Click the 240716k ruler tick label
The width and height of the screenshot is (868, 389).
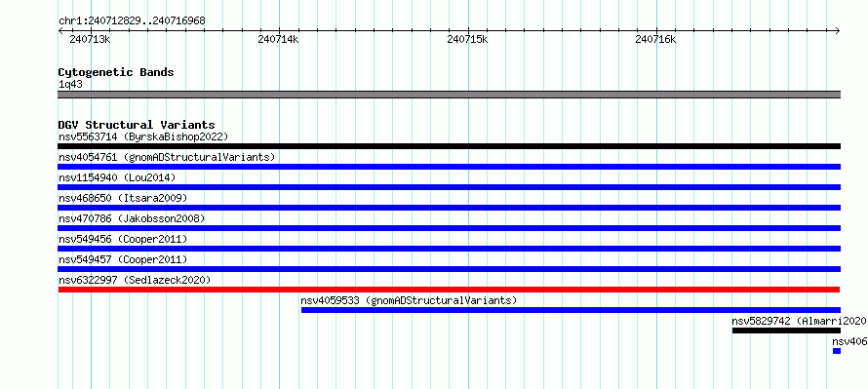(x=656, y=39)
